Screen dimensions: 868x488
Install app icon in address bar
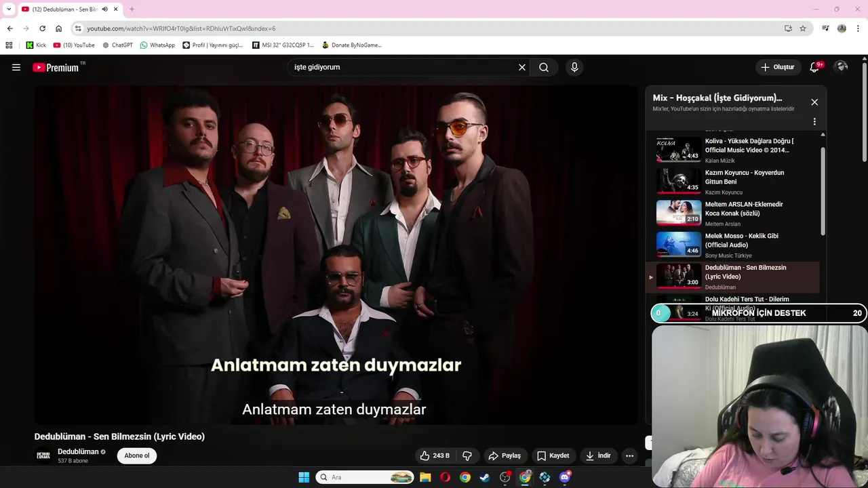pyautogui.click(x=788, y=28)
